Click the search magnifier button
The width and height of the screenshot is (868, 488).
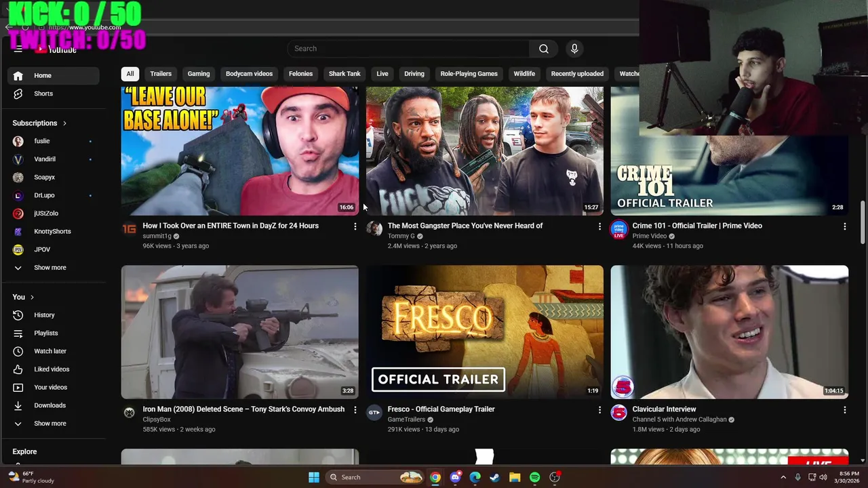[543, 49]
